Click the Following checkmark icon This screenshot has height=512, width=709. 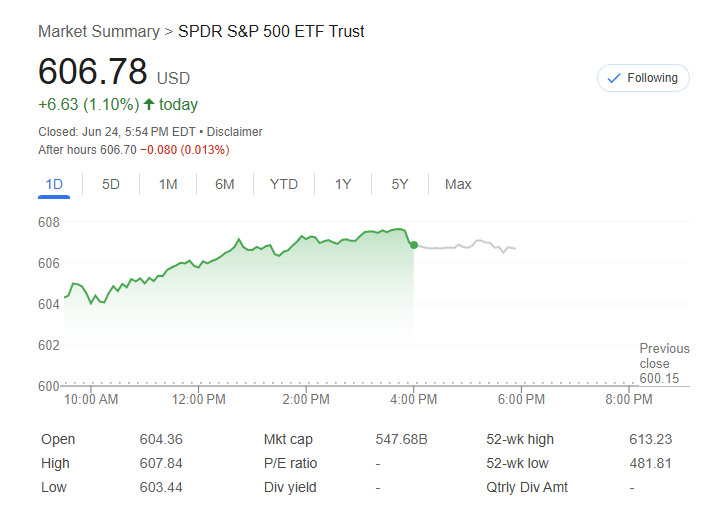click(x=614, y=78)
